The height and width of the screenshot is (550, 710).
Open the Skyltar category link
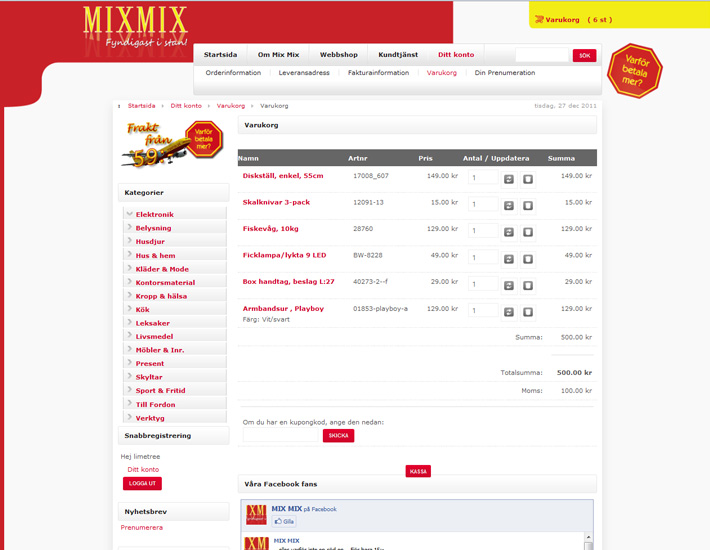149,377
